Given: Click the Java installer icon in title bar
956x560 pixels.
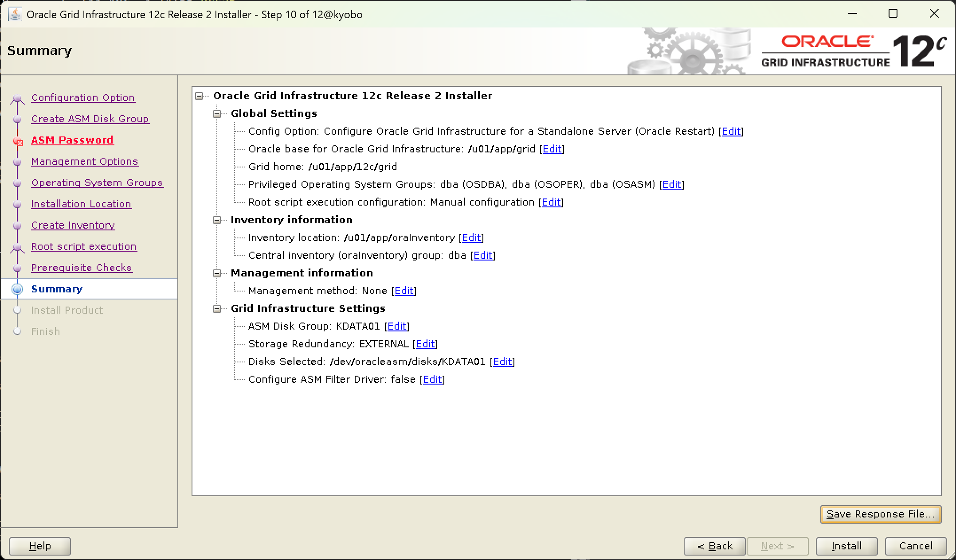Looking at the screenshot, I should (x=15, y=14).
